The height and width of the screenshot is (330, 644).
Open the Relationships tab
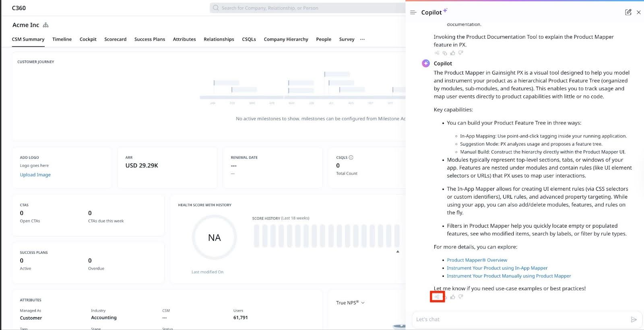click(219, 39)
